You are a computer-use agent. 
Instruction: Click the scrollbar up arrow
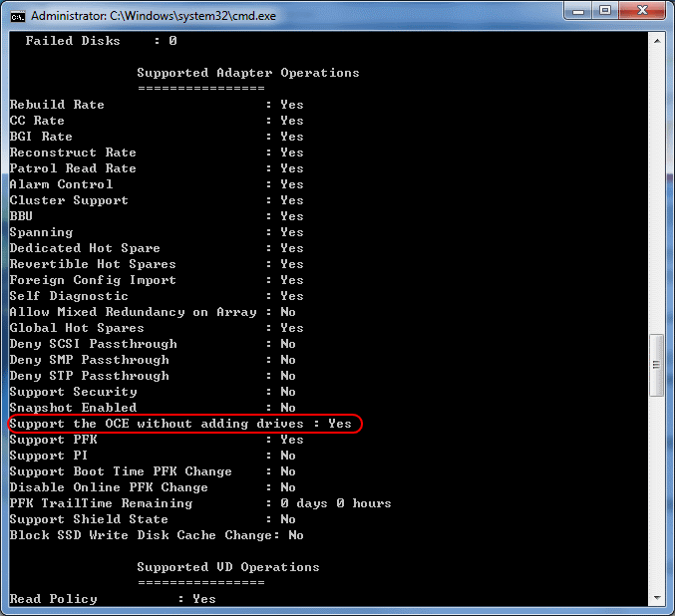tap(657, 41)
